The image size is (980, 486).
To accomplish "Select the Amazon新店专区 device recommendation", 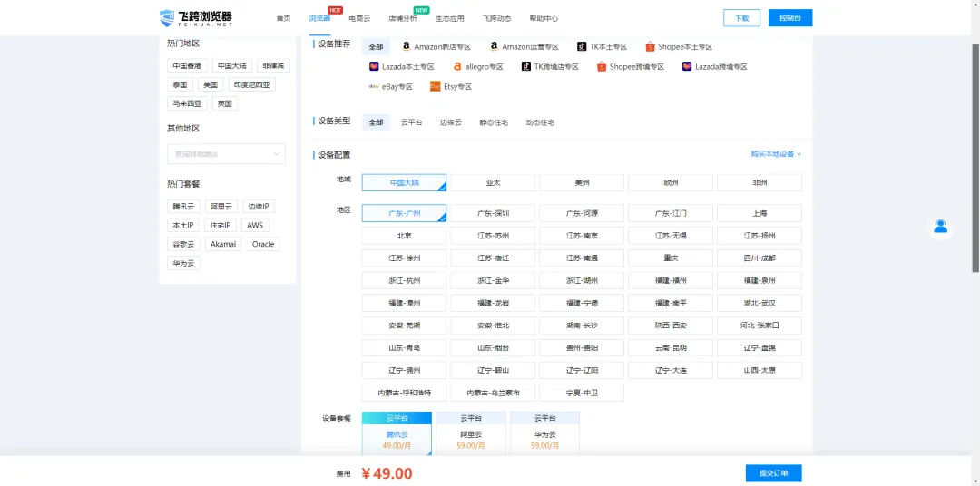I will (x=436, y=47).
